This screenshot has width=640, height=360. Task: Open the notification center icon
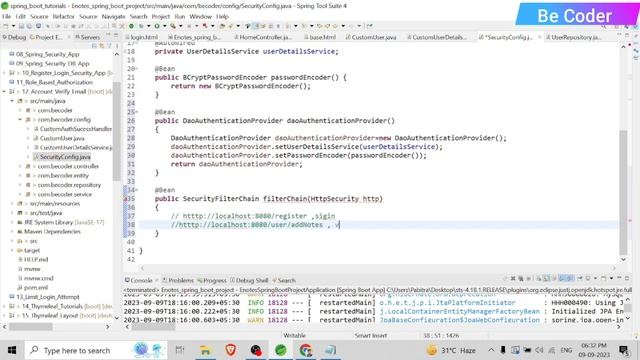[623, 350]
